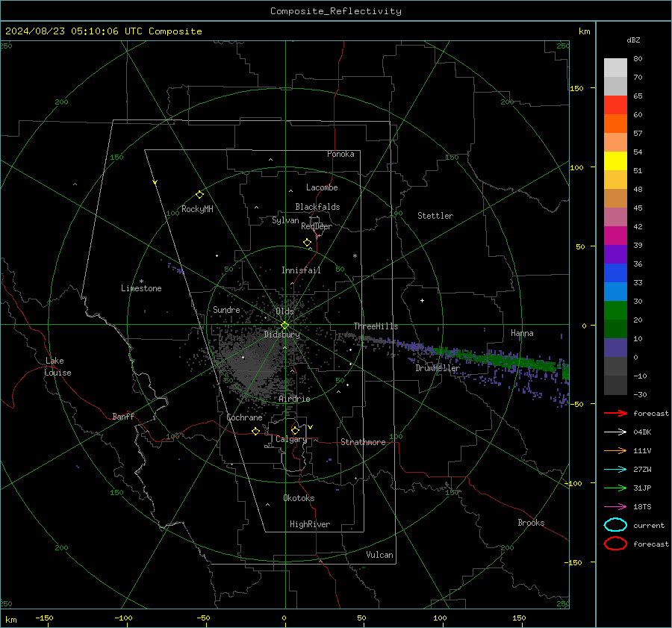Select the light blue 33-30 dBZ swatch
The image size is (672, 628).
click(x=615, y=292)
